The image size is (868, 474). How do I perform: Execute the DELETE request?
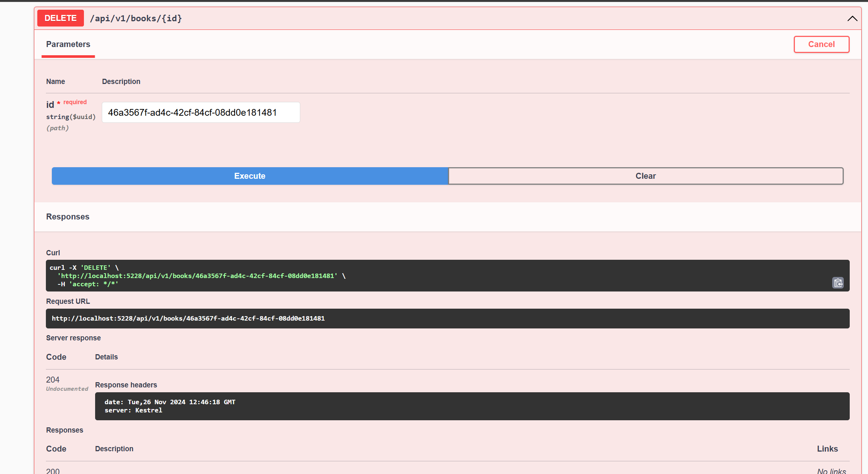tap(250, 176)
